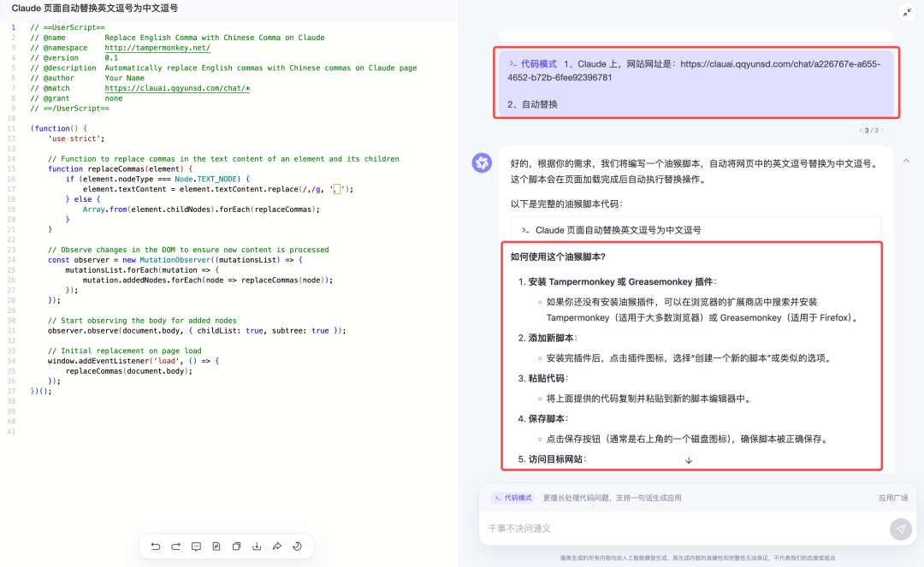
Task: Focus the 千事不决问通义 message input
Action: [684, 529]
